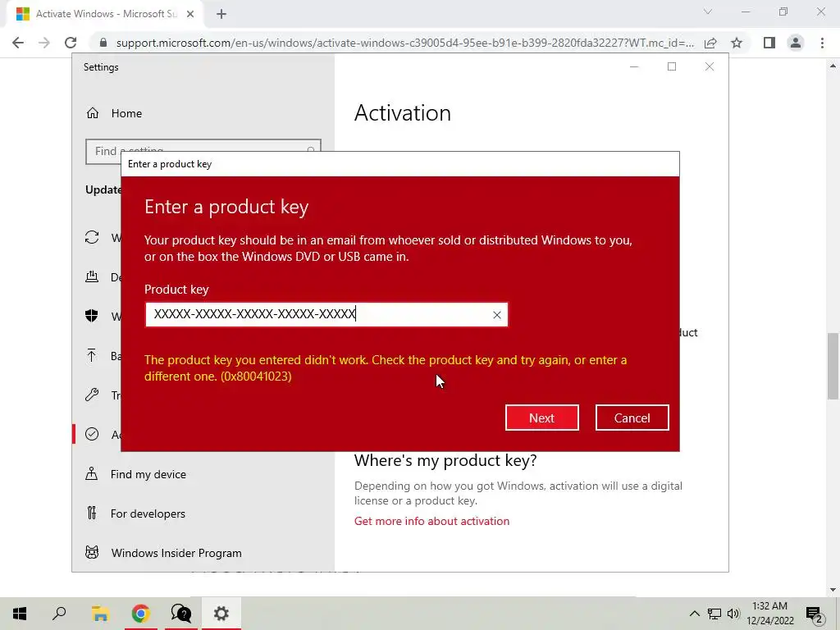Click the For developers tools icon

click(92, 514)
